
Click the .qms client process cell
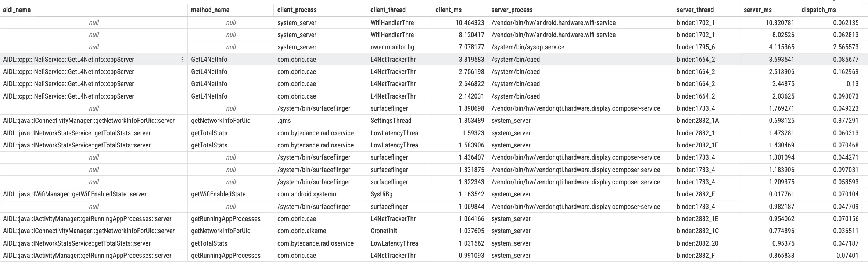click(x=284, y=121)
